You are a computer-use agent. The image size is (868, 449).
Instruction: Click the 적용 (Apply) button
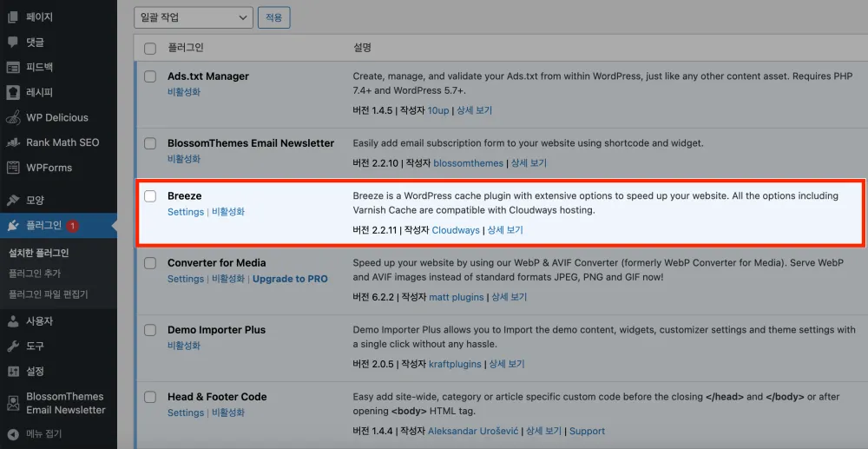tap(274, 17)
